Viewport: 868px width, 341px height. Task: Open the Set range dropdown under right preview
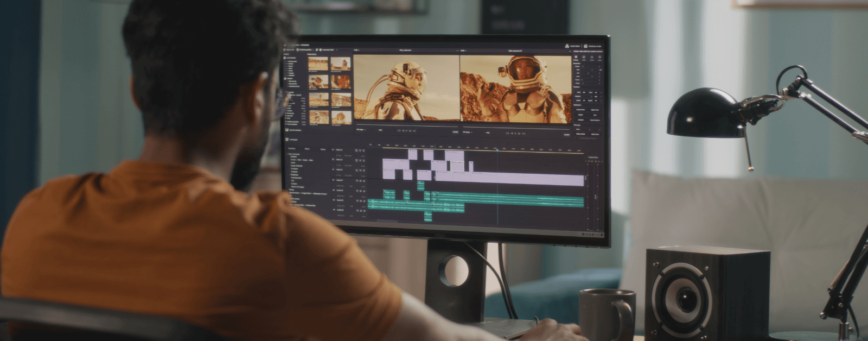(x=468, y=132)
